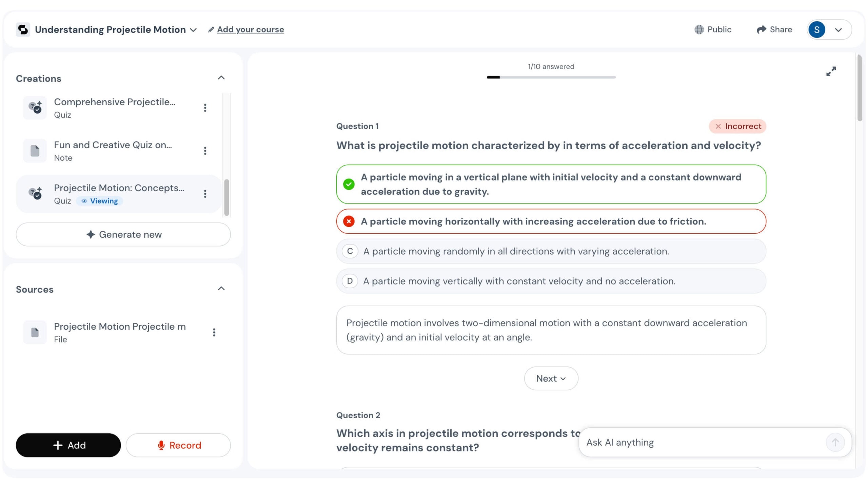Open the Comprehensive Projectile quiz item

pyautogui.click(x=114, y=108)
